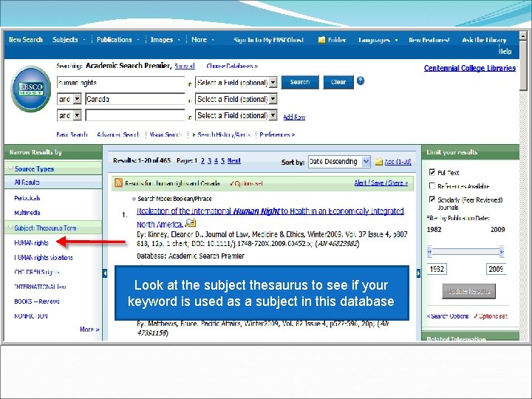Image resolution: width=532 pixels, height=399 pixels.
Task: Click the Add folder icon near Sort by
Action: 378,162
